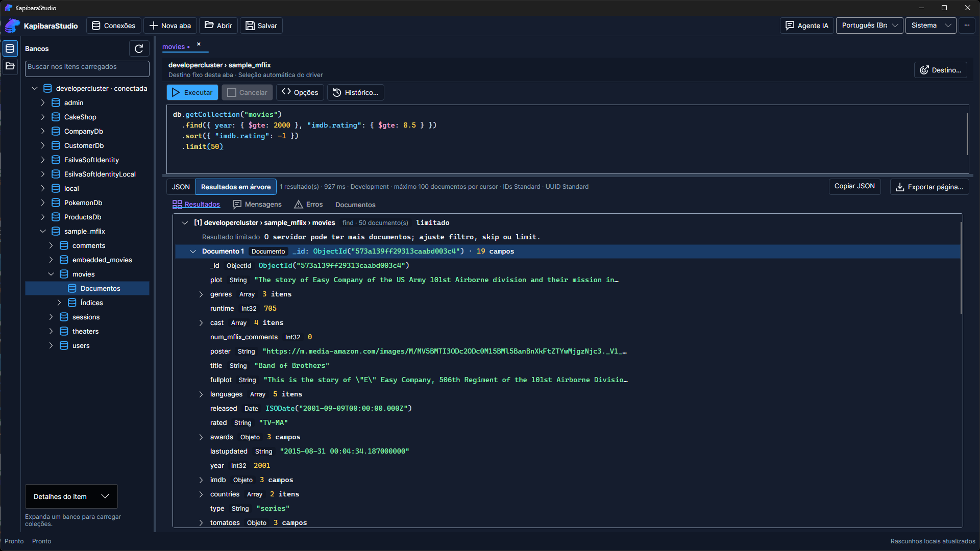The width and height of the screenshot is (980, 551).
Task: Open Conexões connections manager
Action: 113,26
